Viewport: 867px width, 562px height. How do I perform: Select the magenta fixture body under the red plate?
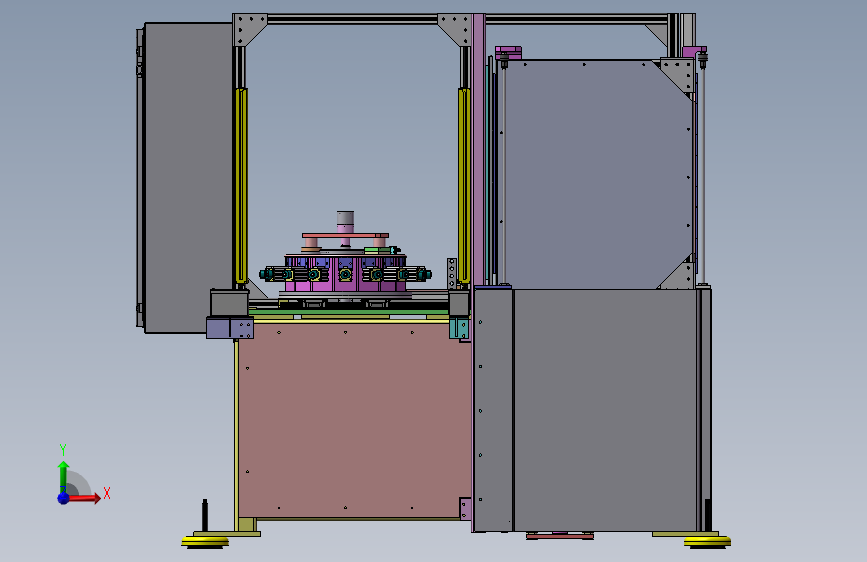point(346,273)
